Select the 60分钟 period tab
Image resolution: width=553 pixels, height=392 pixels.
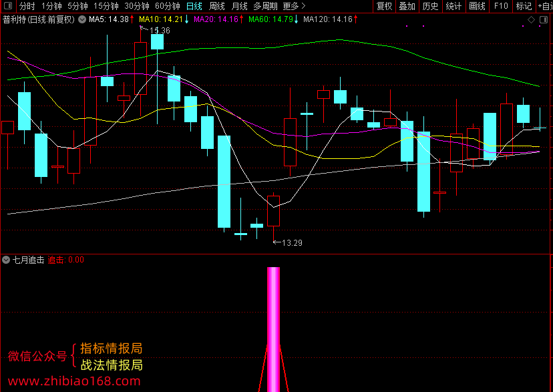[x=168, y=6]
